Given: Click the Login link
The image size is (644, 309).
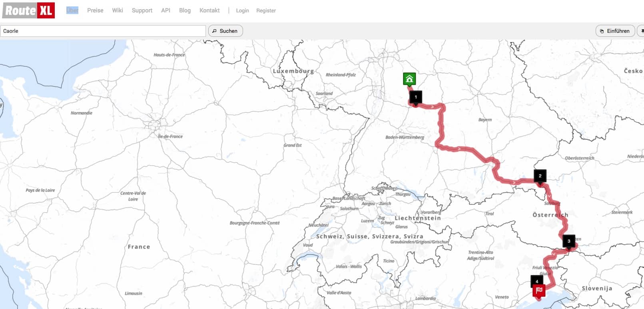Looking at the screenshot, I should pos(242,10).
